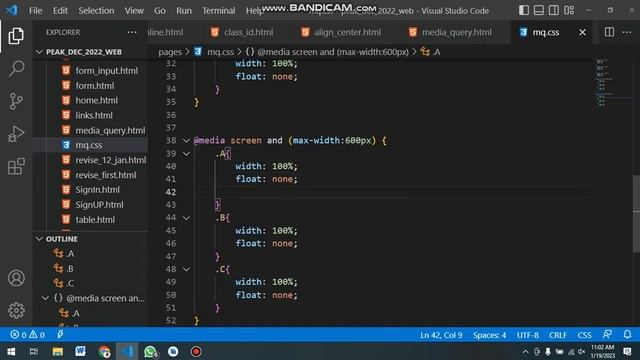This screenshot has width=640, height=360.
Task: Change end of line via CRLF
Action: 558,335
